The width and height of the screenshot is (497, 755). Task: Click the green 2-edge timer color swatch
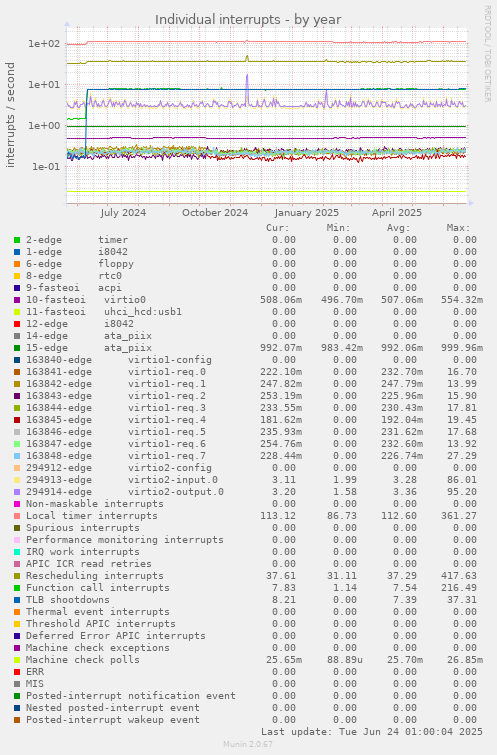pos(17,240)
